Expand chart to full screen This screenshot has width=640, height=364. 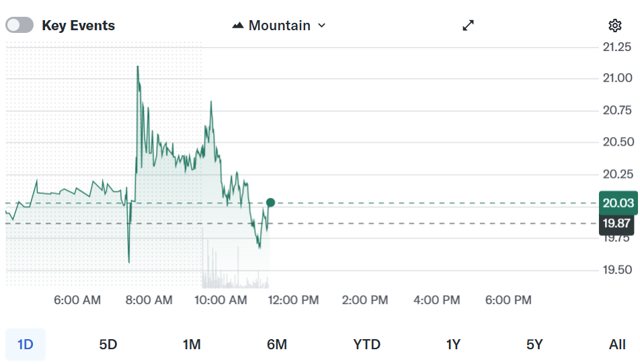[469, 26]
